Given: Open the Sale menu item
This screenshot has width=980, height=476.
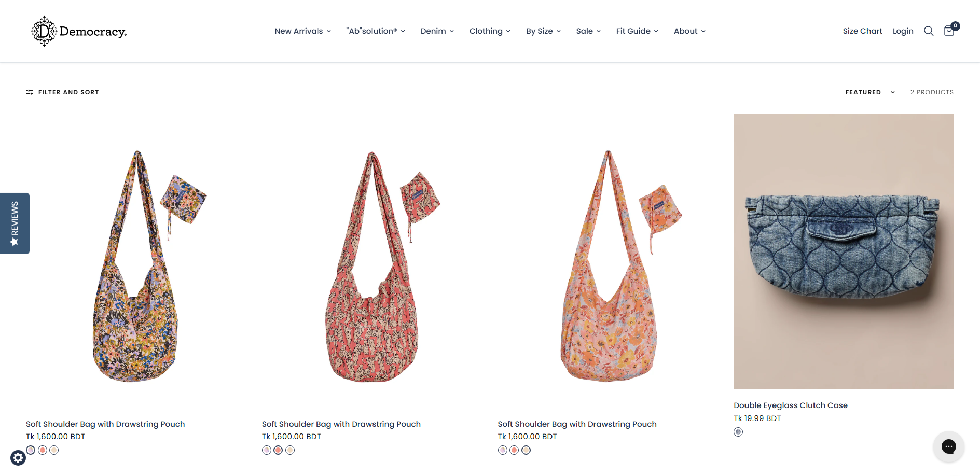Looking at the screenshot, I should tap(588, 31).
